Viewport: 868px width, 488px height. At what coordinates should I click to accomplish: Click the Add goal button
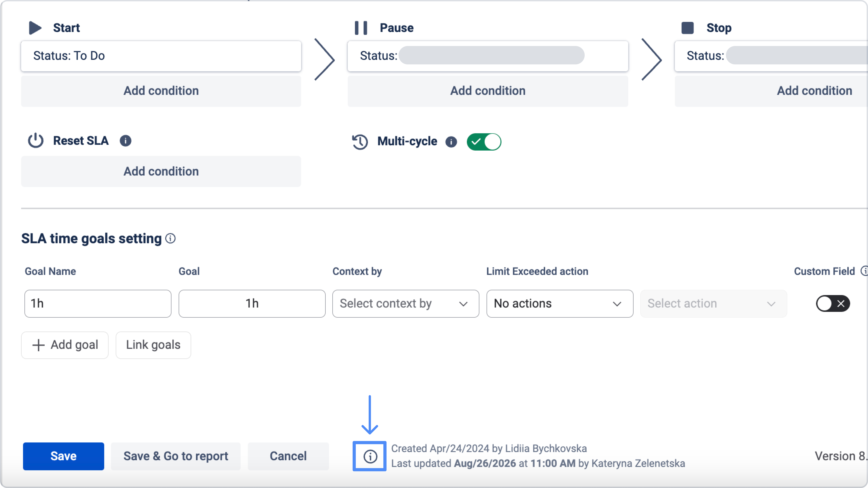click(x=65, y=345)
